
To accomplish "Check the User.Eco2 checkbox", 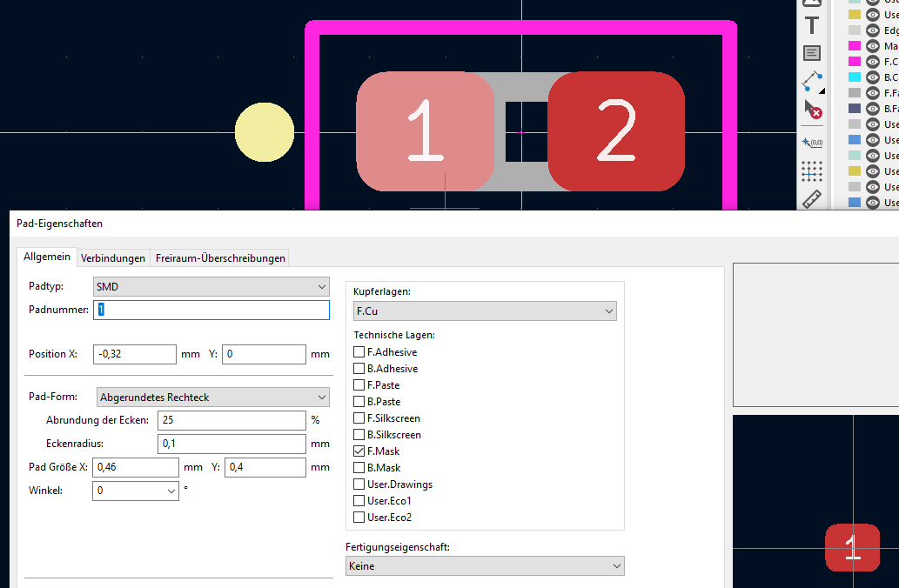I will coord(359,518).
